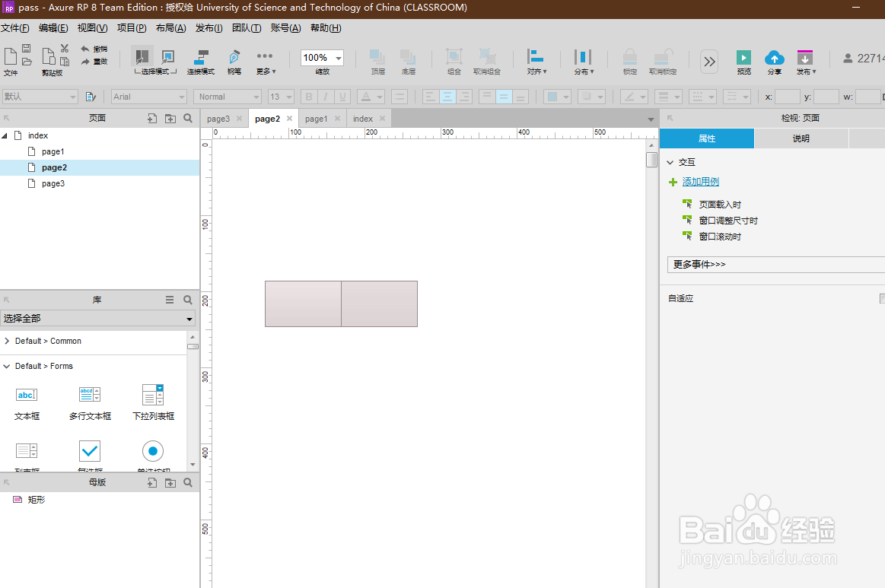
Task: Select the contained selection mode icon
Action: click(x=167, y=56)
